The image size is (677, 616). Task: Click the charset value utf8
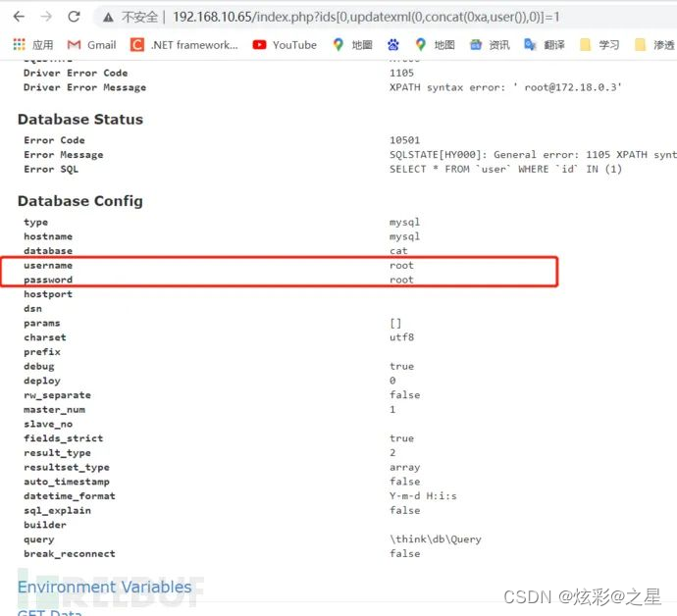click(401, 337)
